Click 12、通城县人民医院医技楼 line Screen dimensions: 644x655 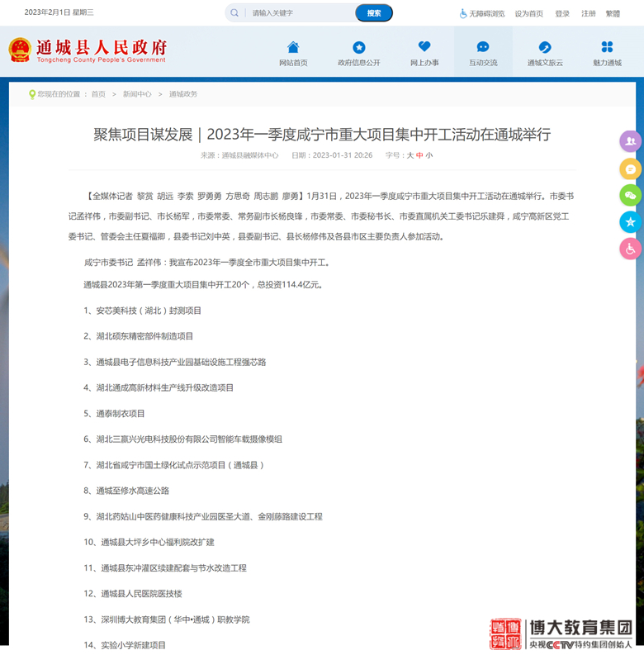click(133, 594)
